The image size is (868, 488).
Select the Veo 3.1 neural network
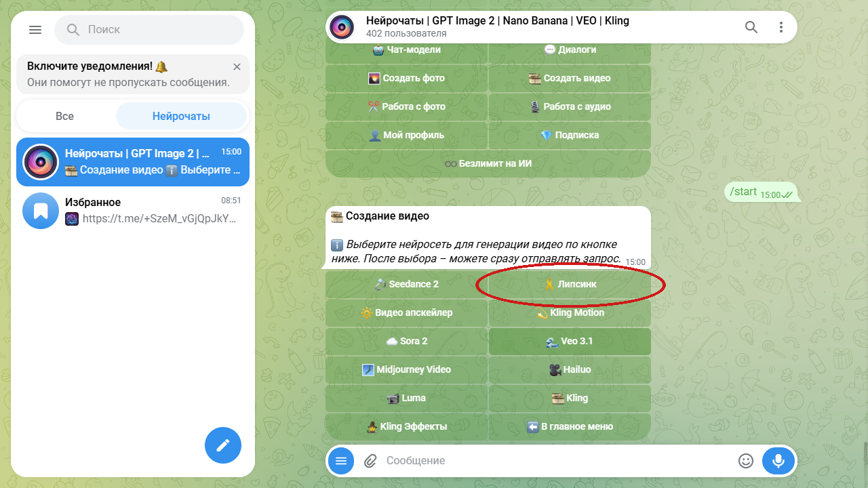coord(570,342)
